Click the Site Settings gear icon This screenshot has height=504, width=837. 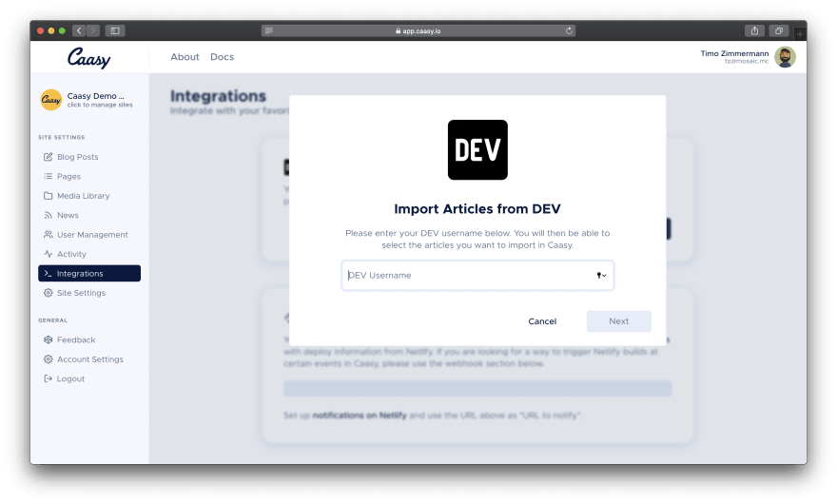49,293
